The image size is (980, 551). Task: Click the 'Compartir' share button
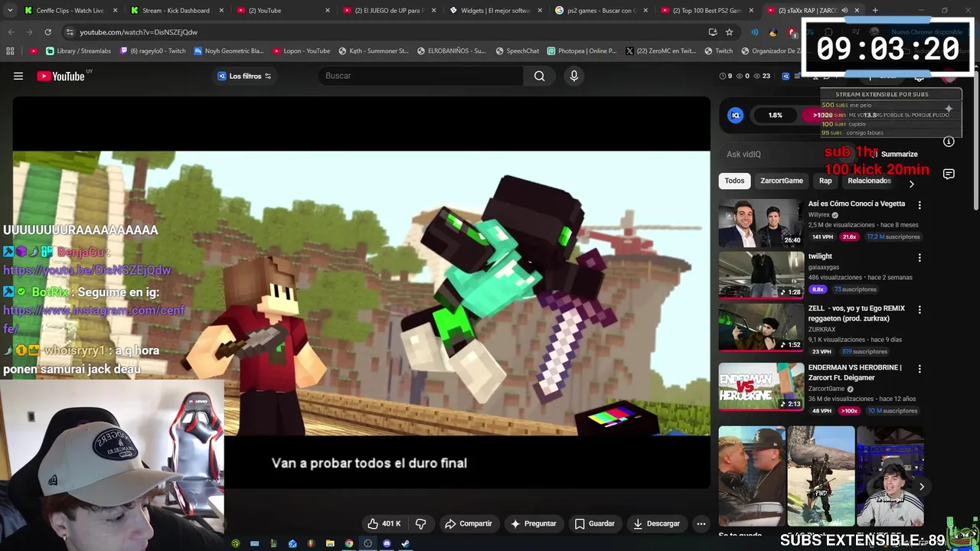coord(468,523)
